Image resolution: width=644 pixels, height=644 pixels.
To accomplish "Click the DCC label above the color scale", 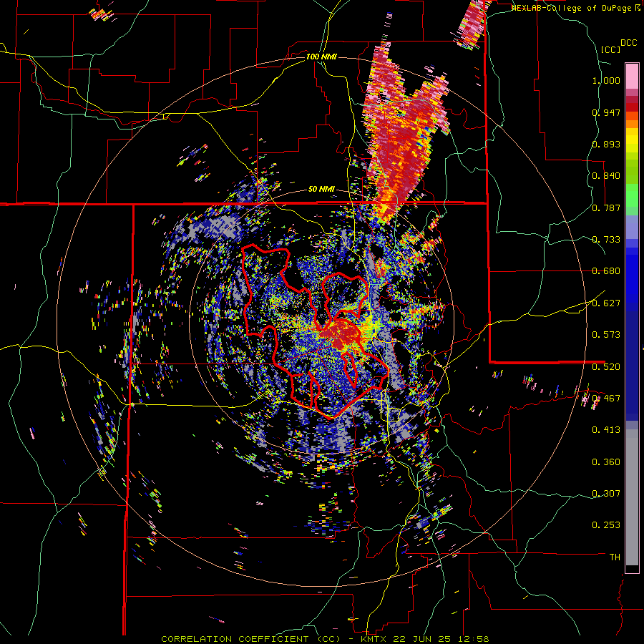I will pyautogui.click(x=628, y=43).
